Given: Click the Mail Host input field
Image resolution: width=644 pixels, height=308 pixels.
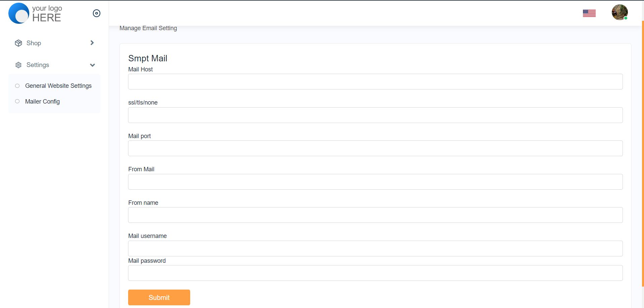Looking at the screenshot, I should click(x=375, y=82).
